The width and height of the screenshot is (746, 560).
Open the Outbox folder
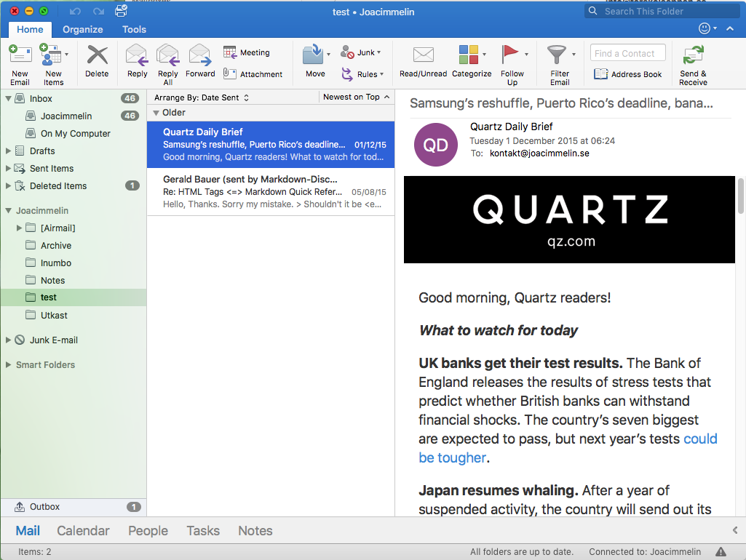pyautogui.click(x=74, y=507)
